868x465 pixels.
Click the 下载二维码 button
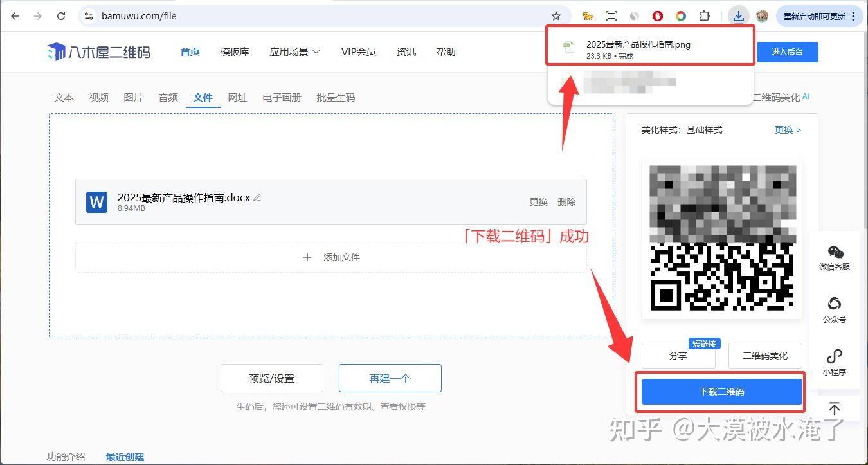click(x=721, y=391)
